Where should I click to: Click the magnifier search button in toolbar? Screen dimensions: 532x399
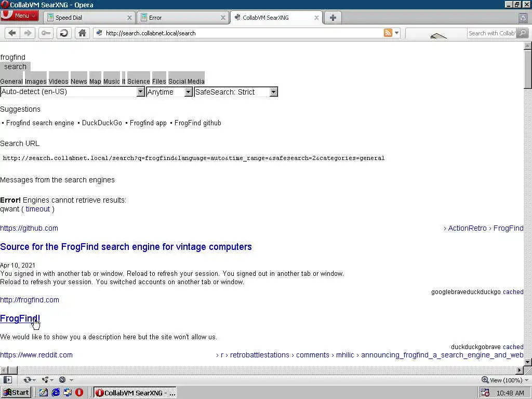[x=523, y=33]
